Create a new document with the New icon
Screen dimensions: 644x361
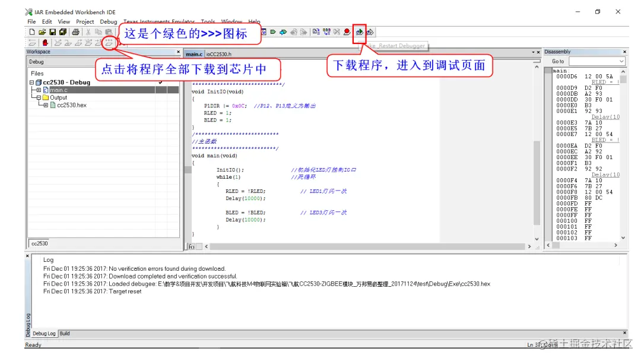tap(32, 32)
